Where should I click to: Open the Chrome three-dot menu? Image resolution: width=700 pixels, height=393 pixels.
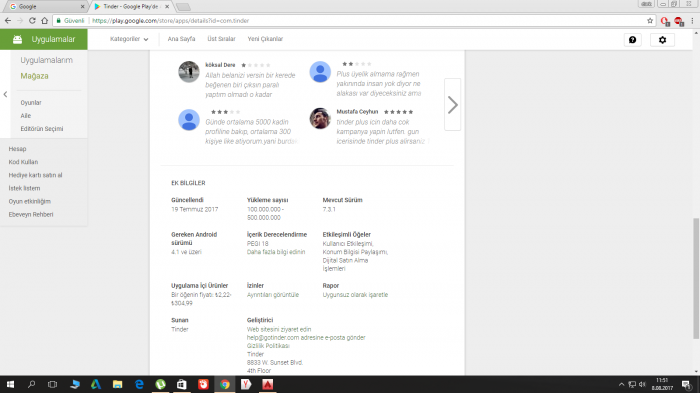click(x=692, y=21)
